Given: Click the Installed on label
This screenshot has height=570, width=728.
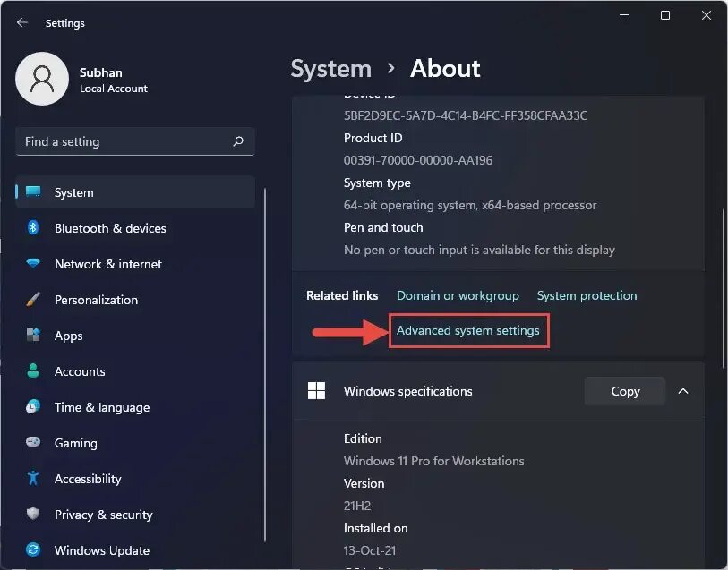Looking at the screenshot, I should click(x=375, y=528).
